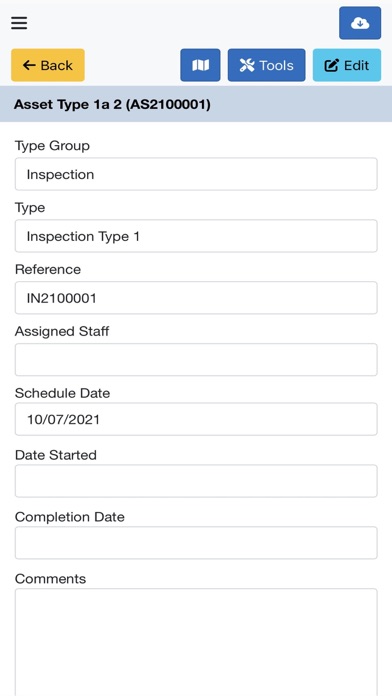The height and width of the screenshot is (696, 392).
Task: Click the Type Group label text
Action: 52,146
